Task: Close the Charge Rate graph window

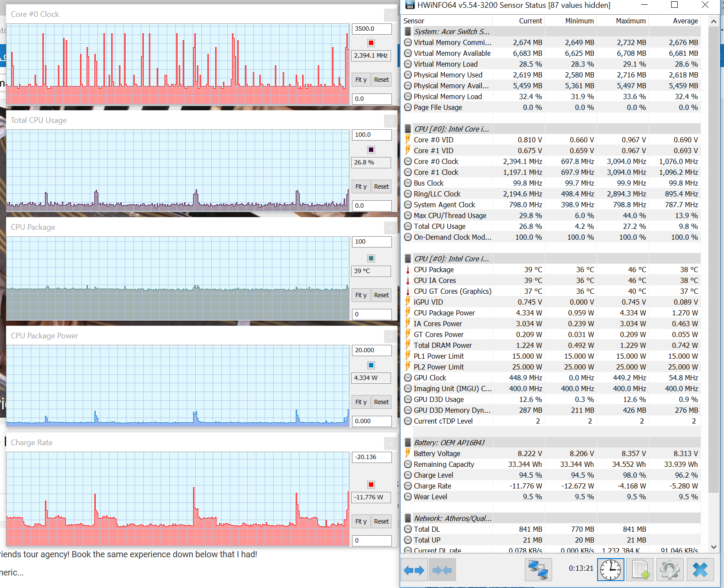Action: click(x=391, y=443)
